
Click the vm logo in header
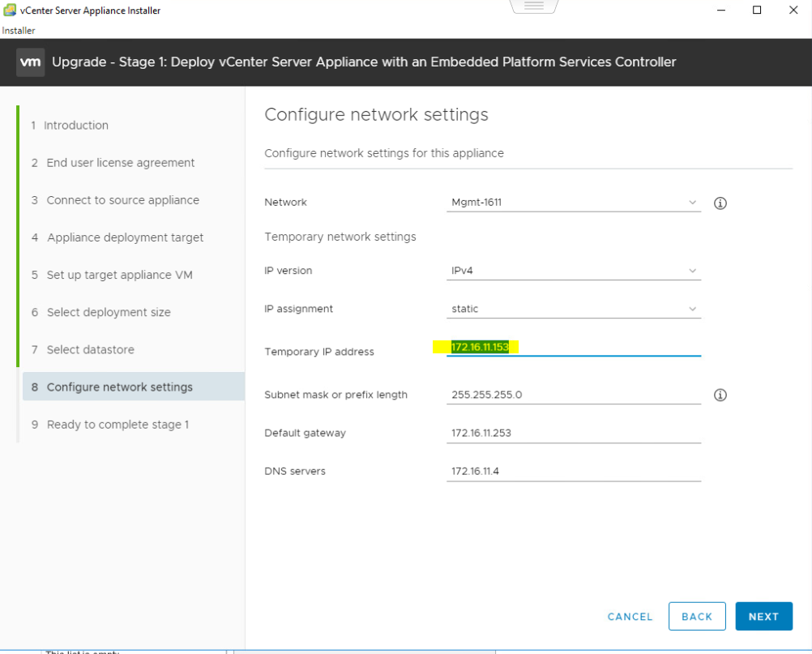tap(30, 62)
